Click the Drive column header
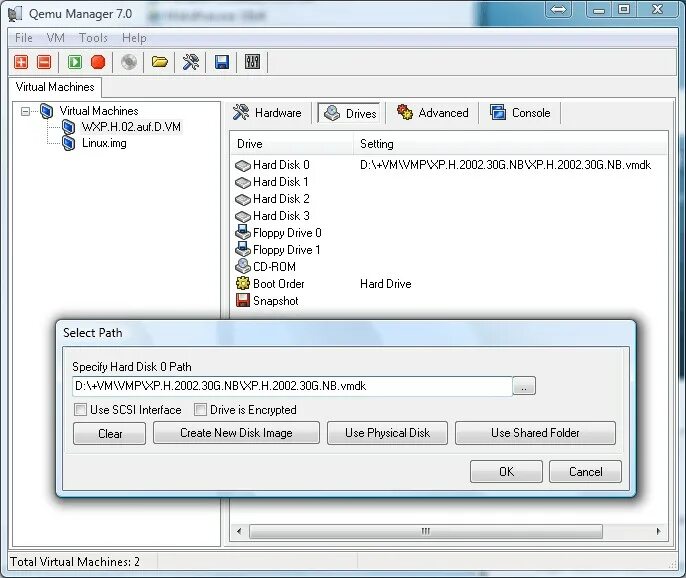The height and width of the screenshot is (578, 686). pos(292,144)
